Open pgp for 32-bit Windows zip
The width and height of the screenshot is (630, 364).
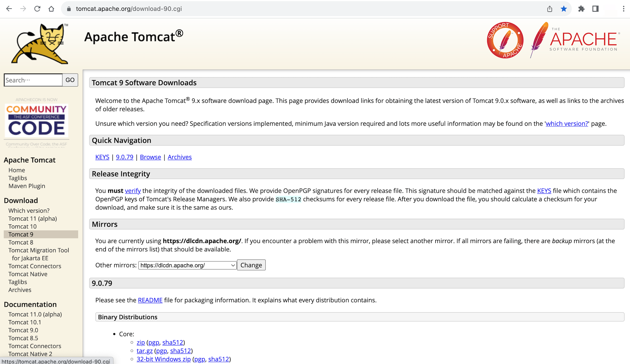click(x=200, y=359)
